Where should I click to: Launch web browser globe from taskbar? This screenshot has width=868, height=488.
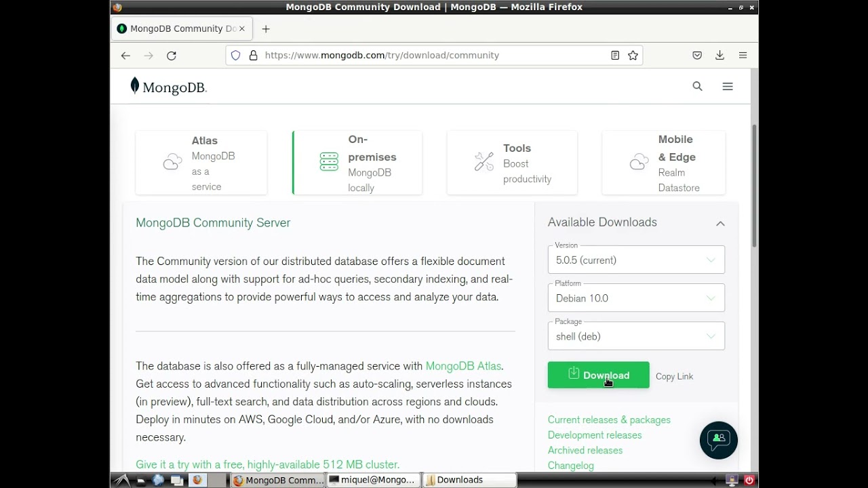click(159, 480)
